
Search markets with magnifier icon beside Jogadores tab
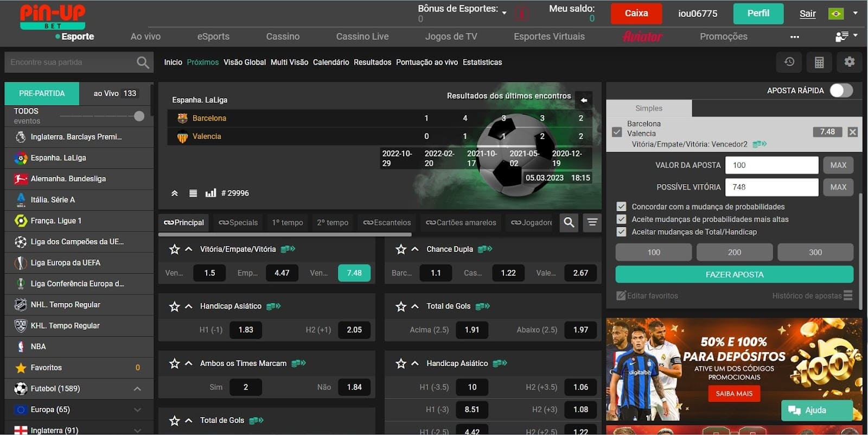[569, 222]
